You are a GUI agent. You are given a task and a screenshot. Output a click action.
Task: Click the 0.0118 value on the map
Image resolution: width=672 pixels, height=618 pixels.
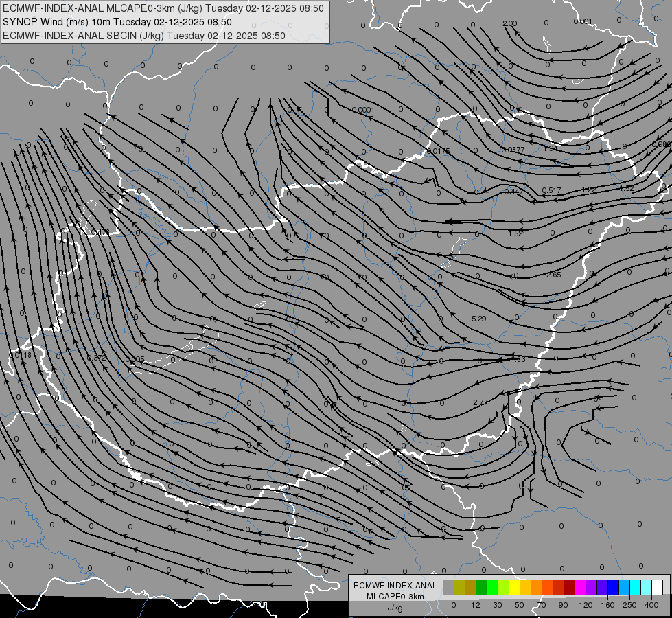point(20,355)
